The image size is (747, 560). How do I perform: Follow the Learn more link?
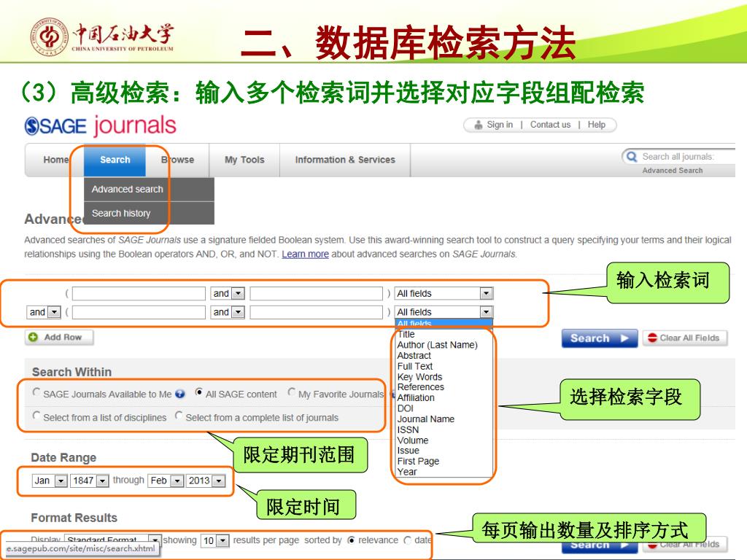coord(306,254)
